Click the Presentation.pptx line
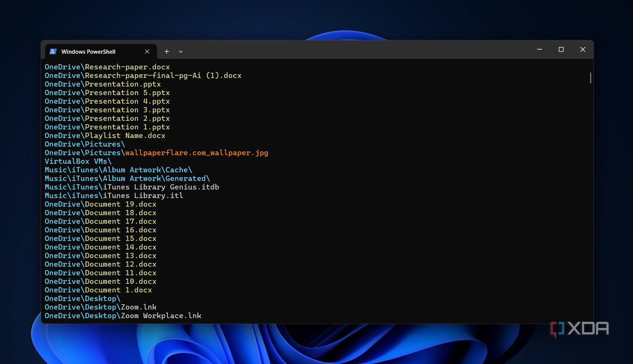The width and height of the screenshot is (633, 364). 103,84
